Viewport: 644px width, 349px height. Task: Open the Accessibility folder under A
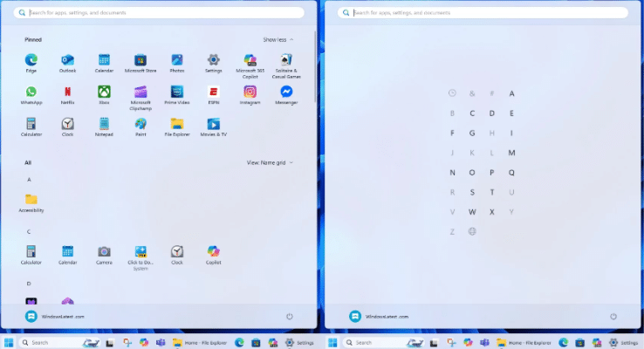[31, 202]
